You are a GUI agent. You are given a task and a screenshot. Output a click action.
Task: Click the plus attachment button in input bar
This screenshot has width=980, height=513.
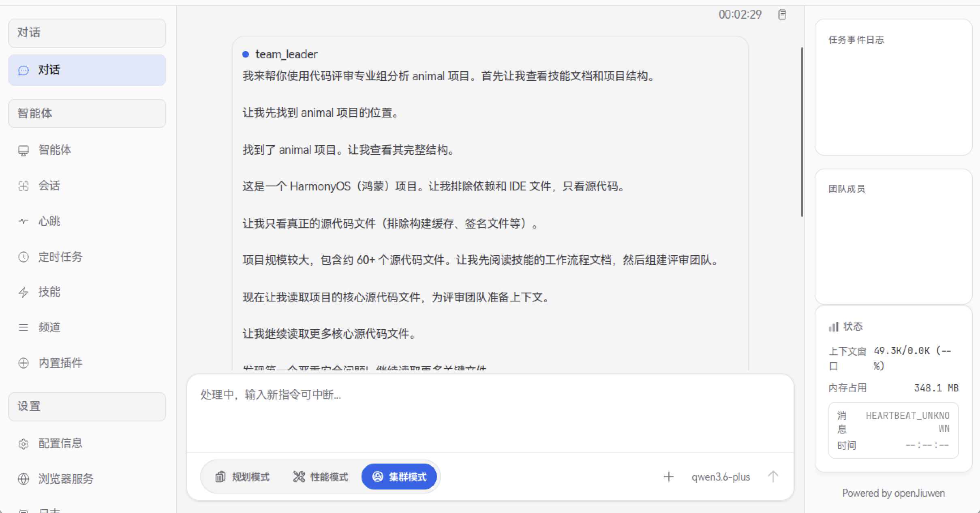point(669,477)
